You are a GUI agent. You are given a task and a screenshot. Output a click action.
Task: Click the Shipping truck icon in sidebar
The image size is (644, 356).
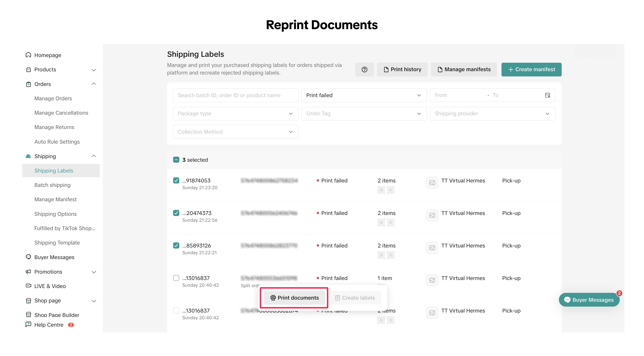(x=28, y=156)
